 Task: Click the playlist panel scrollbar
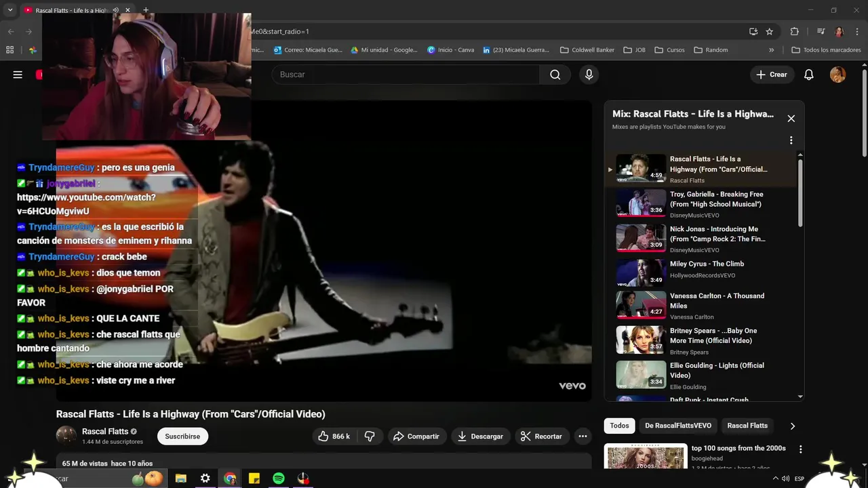point(800,193)
